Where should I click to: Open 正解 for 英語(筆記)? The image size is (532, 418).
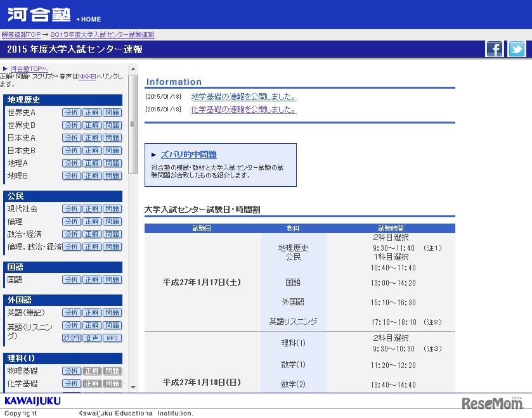[91, 312]
